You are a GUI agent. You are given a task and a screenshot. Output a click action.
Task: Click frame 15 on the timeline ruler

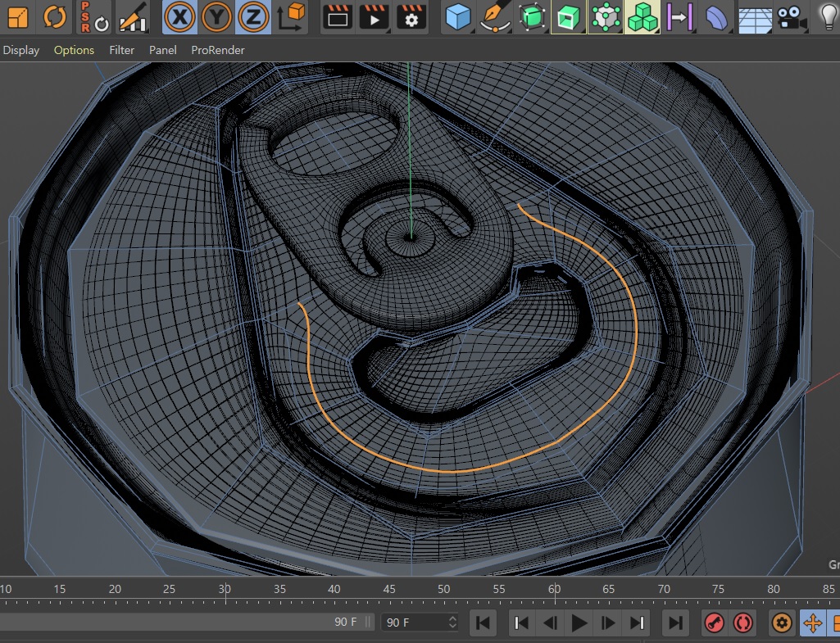point(60,589)
